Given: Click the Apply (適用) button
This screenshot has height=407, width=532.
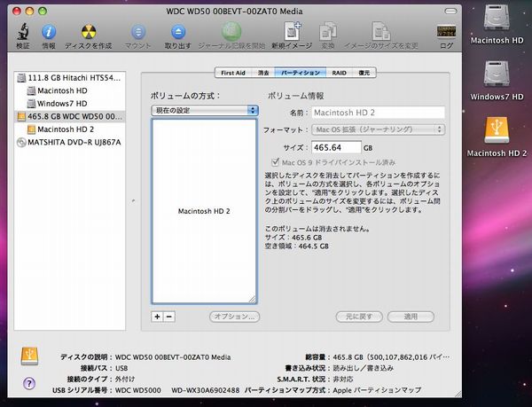Looking at the screenshot, I should (x=411, y=317).
